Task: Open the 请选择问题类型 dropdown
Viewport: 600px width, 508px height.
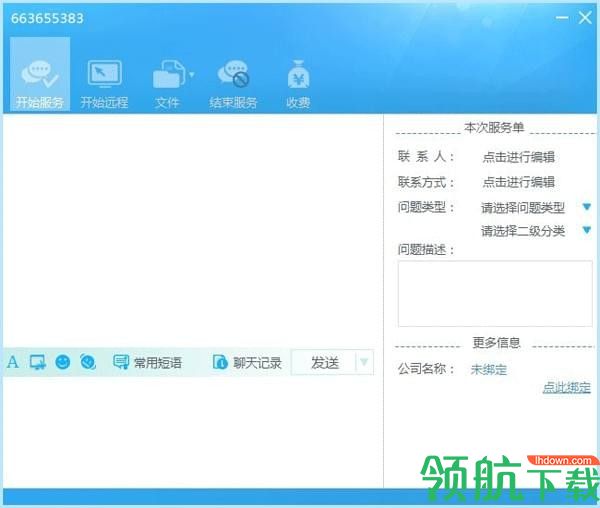Action: pyautogui.click(x=536, y=208)
